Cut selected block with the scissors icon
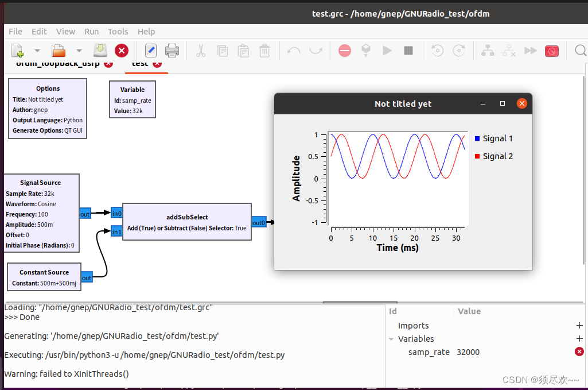 [201, 51]
